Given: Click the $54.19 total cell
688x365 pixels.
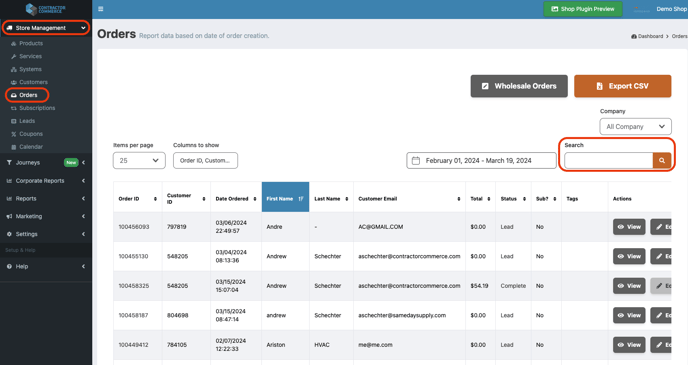Looking at the screenshot, I should click(x=479, y=286).
